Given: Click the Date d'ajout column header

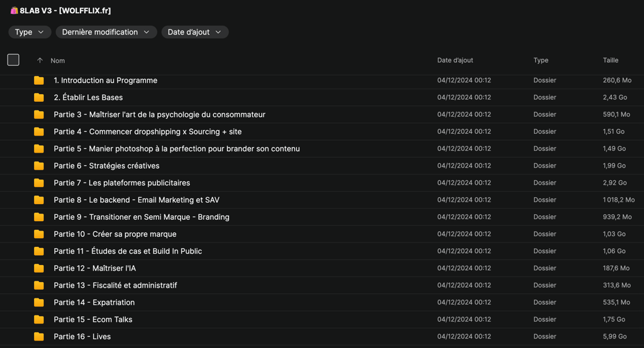Looking at the screenshot, I should pyautogui.click(x=455, y=60).
